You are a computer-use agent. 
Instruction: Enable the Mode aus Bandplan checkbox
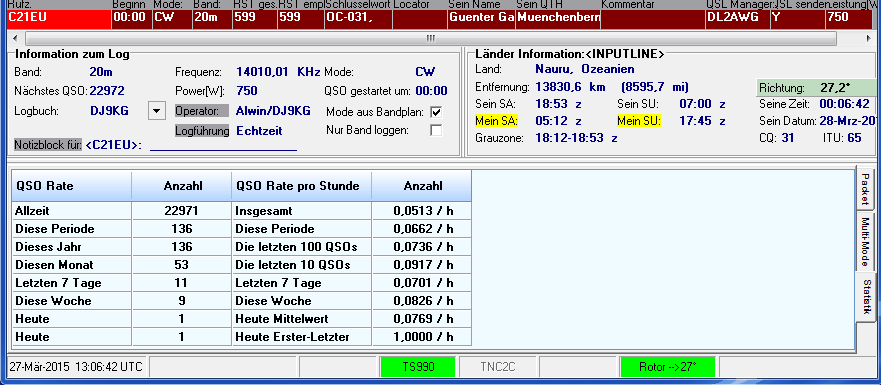click(x=435, y=112)
